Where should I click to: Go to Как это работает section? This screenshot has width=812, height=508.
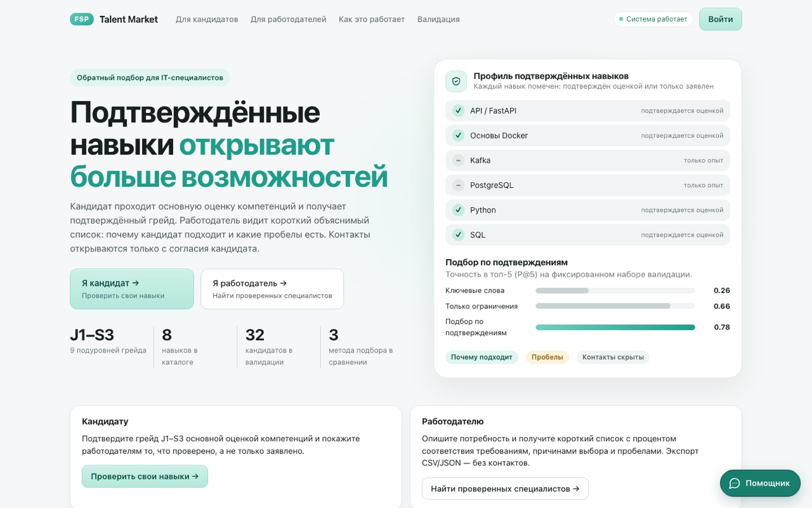372,19
